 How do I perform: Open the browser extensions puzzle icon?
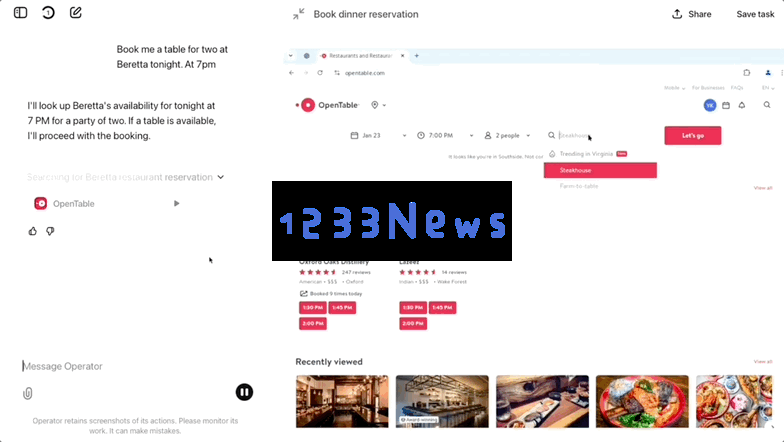click(746, 72)
